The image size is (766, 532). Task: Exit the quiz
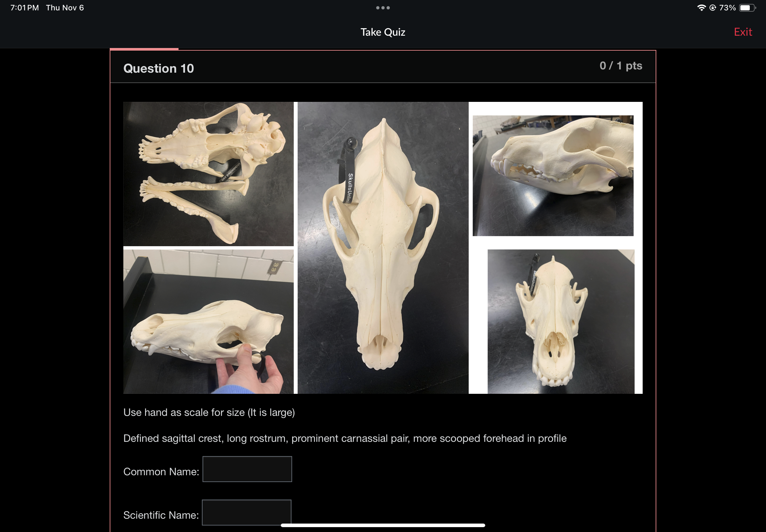(743, 32)
